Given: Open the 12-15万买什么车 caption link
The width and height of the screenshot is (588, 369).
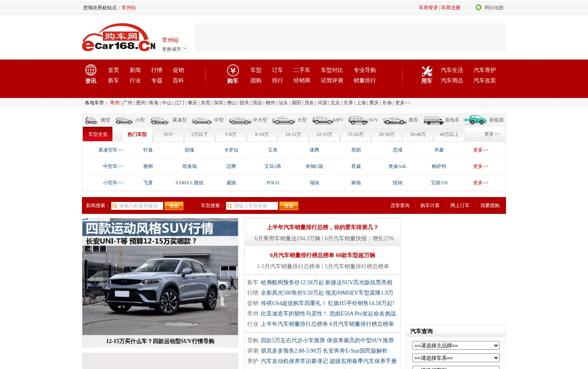Looking at the screenshot, I should (x=160, y=341).
